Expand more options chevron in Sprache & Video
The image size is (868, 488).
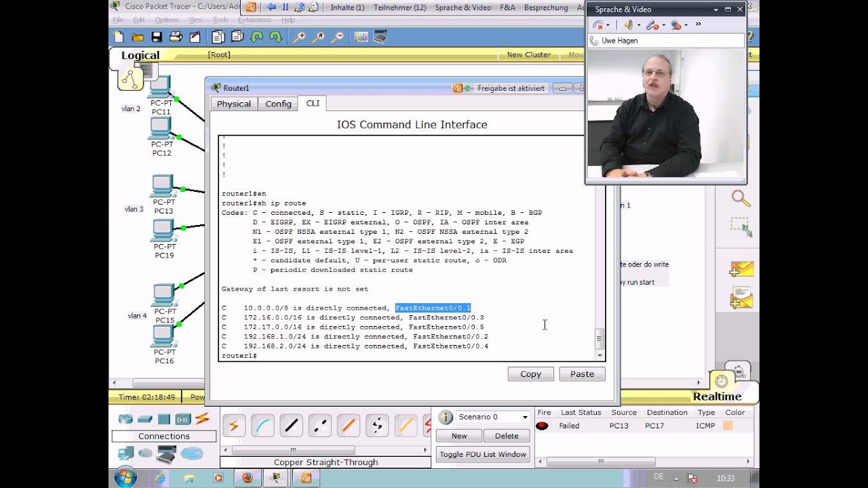point(698,24)
